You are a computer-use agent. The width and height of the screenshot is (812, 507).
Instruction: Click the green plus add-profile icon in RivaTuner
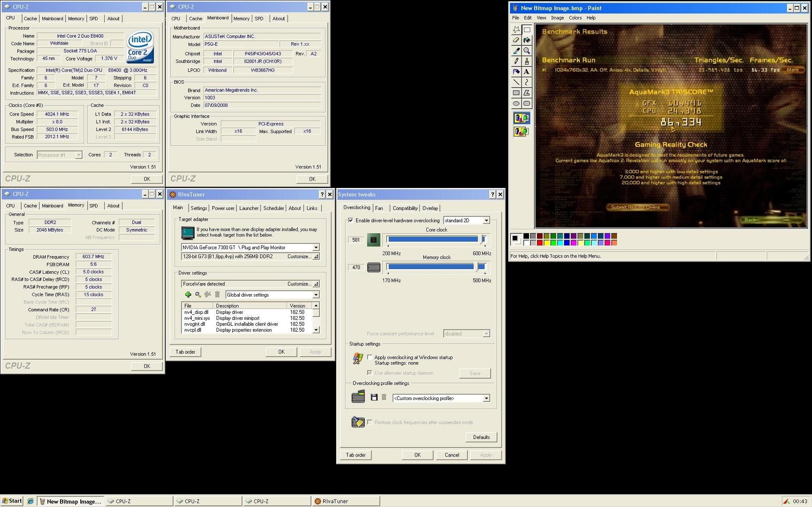click(188, 294)
